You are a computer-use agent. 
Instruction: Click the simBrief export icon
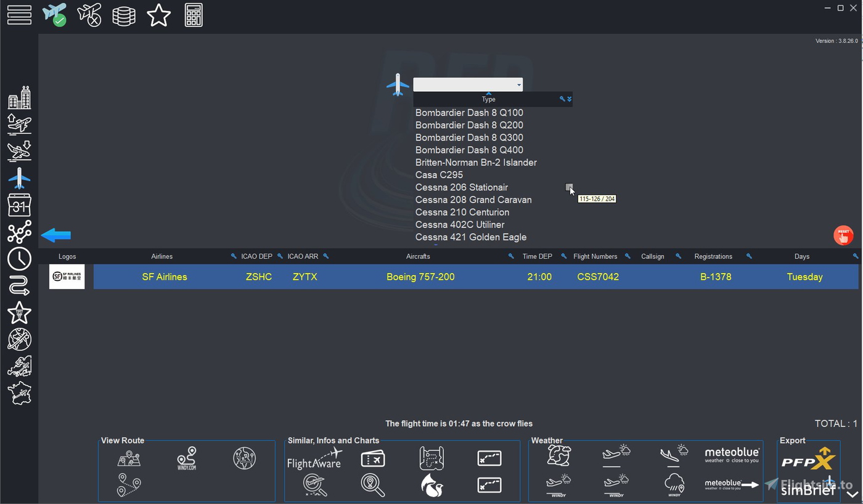808,490
